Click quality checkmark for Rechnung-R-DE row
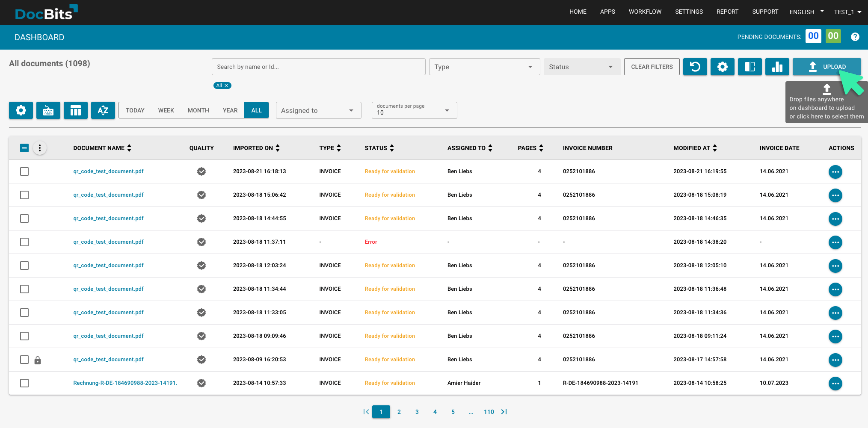The width and height of the screenshot is (868, 428). pos(201,383)
